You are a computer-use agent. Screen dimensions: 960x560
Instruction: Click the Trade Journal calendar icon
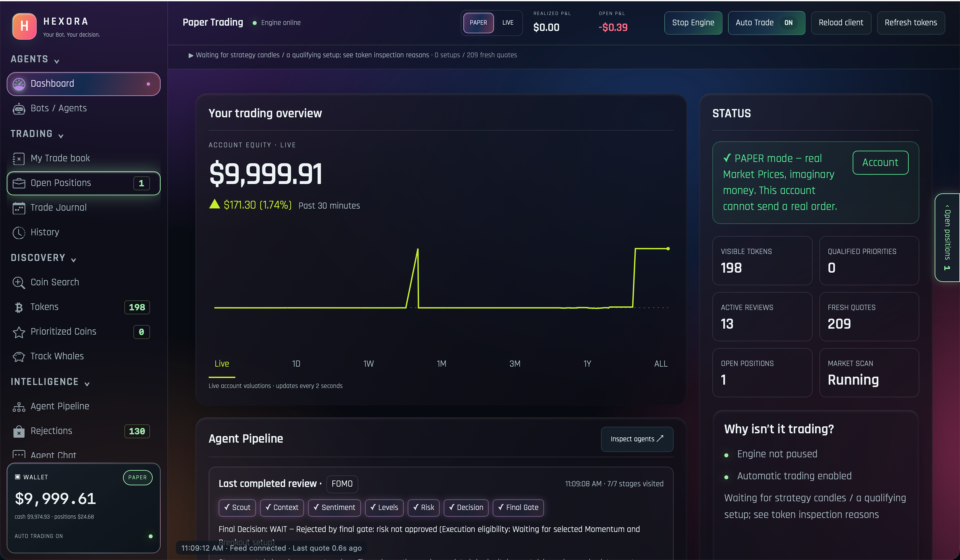19,208
